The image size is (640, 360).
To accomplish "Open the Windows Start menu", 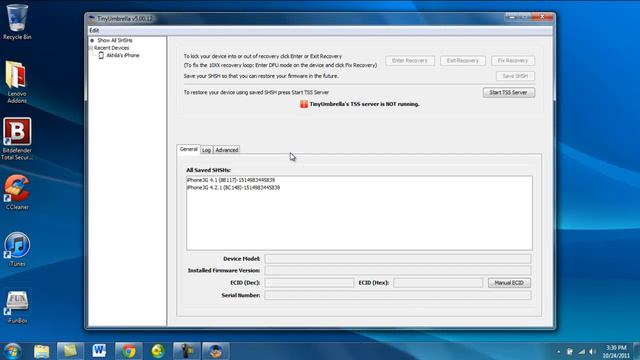I will click(x=12, y=351).
